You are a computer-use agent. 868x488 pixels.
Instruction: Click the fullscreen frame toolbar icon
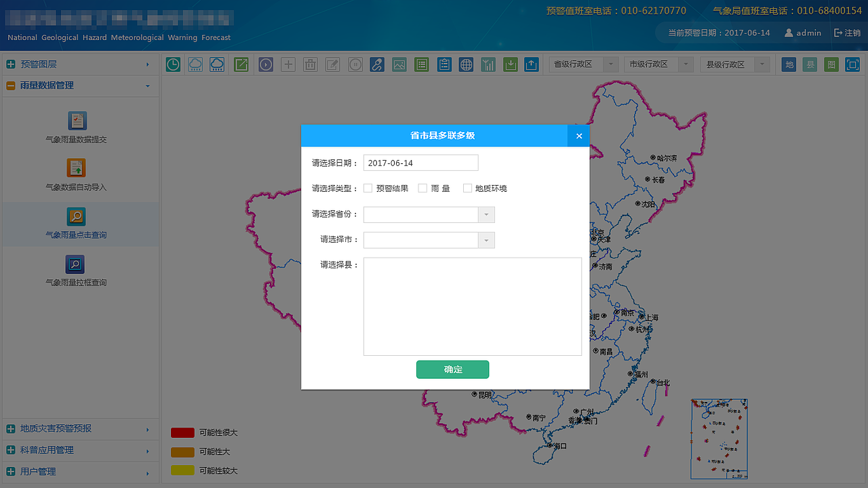click(x=852, y=64)
